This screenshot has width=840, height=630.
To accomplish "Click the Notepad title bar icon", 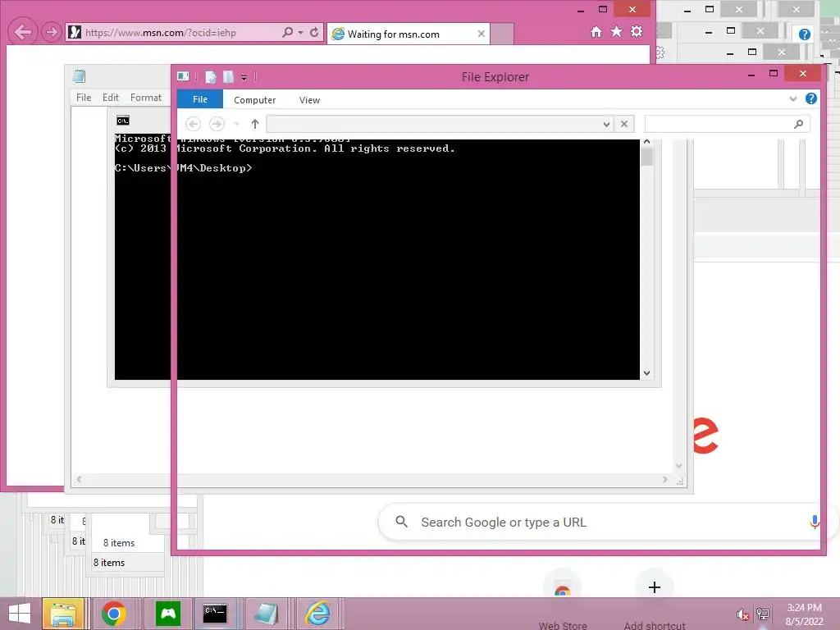I will [x=80, y=76].
